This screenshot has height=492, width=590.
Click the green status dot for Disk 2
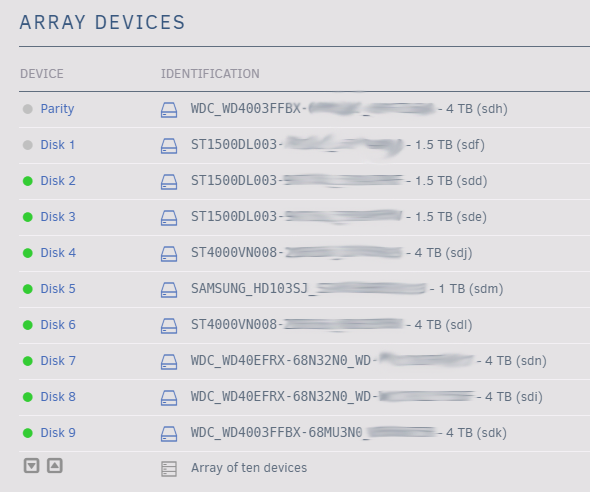pyautogui.click(x=27, y=181)
